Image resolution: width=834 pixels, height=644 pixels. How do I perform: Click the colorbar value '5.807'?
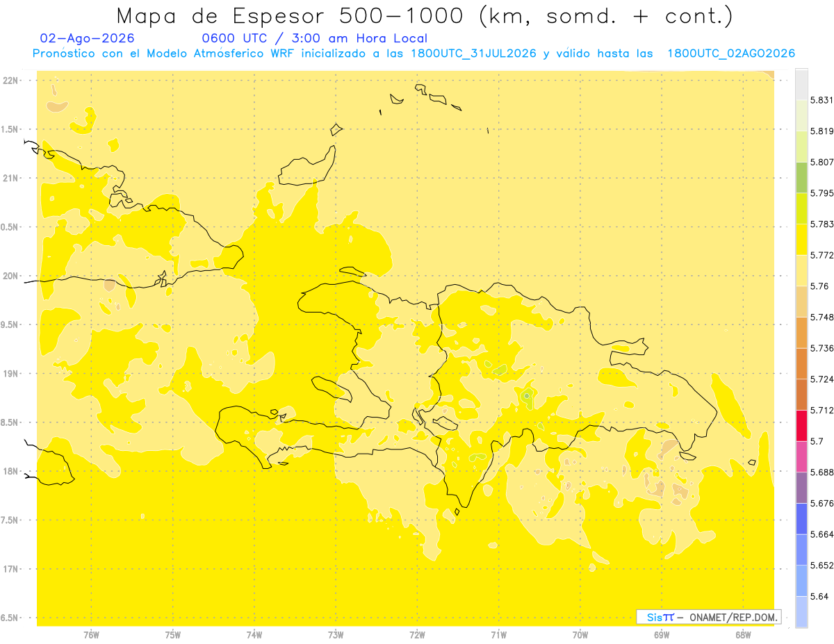point(821,163)
